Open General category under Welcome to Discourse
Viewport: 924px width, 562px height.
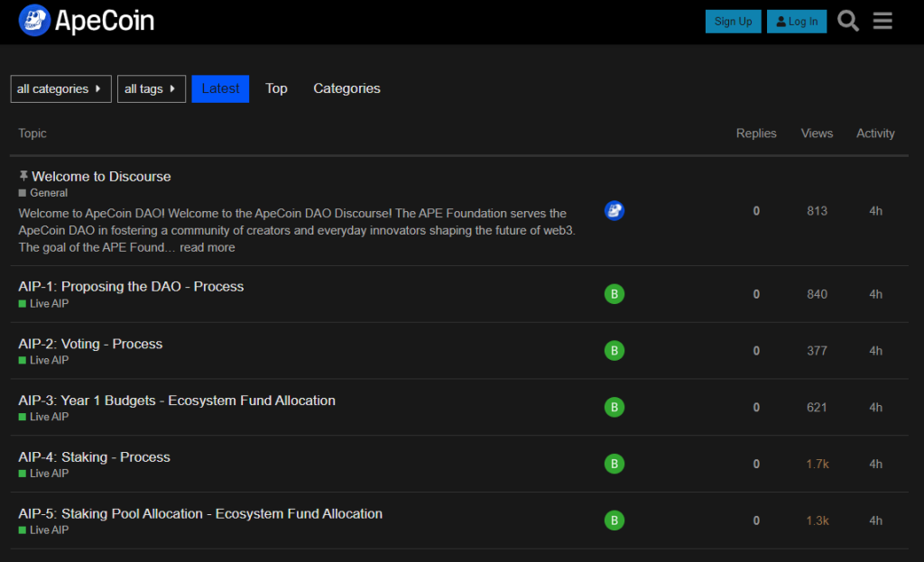point(43,193)
